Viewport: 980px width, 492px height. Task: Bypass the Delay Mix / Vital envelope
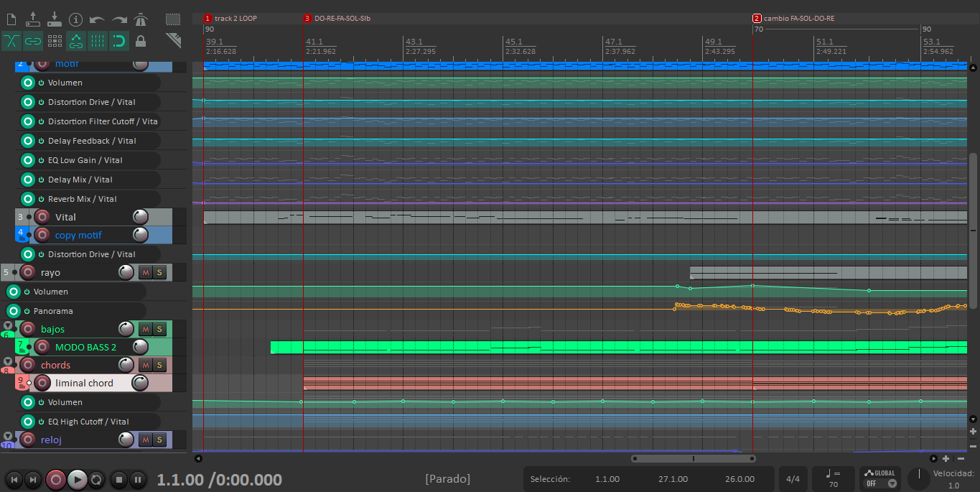41,180
